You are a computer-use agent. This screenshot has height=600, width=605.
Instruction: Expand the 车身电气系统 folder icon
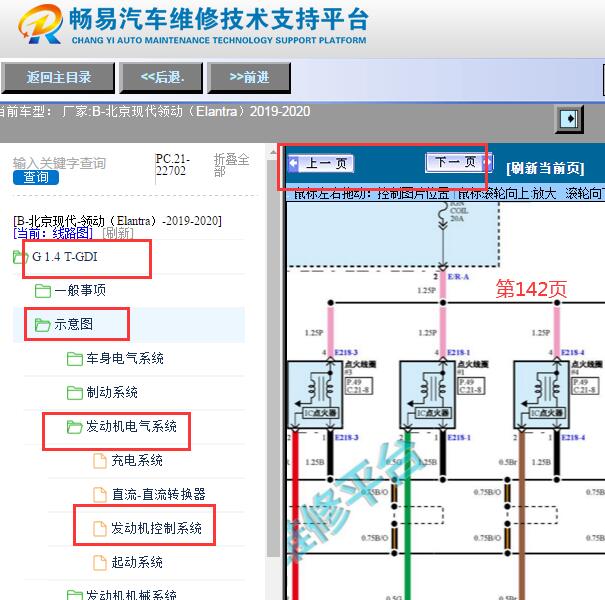tap(74, 359)
